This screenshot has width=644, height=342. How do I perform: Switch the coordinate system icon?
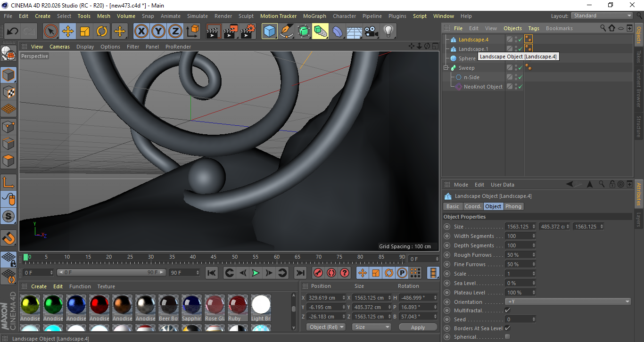click(x=192, y=32)
